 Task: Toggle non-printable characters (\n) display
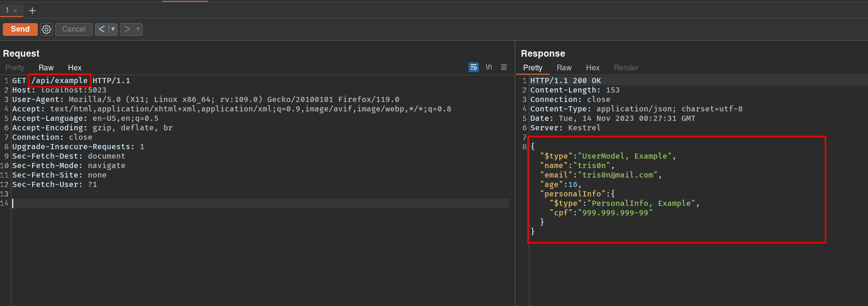(x=489, y=67)
